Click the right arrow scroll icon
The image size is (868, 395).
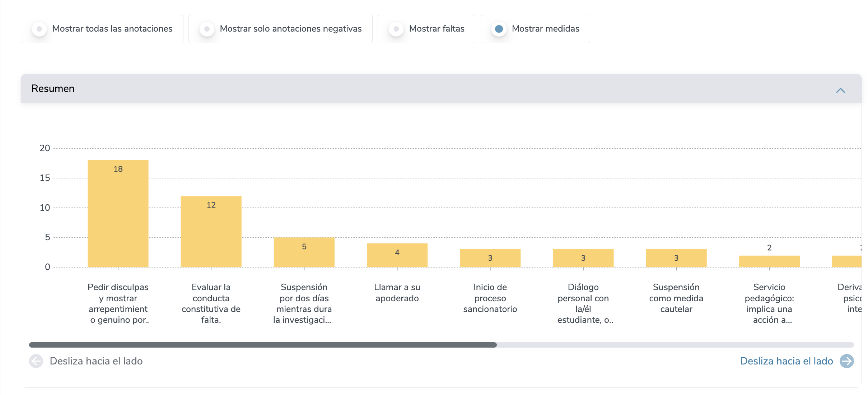coord(846,361)
